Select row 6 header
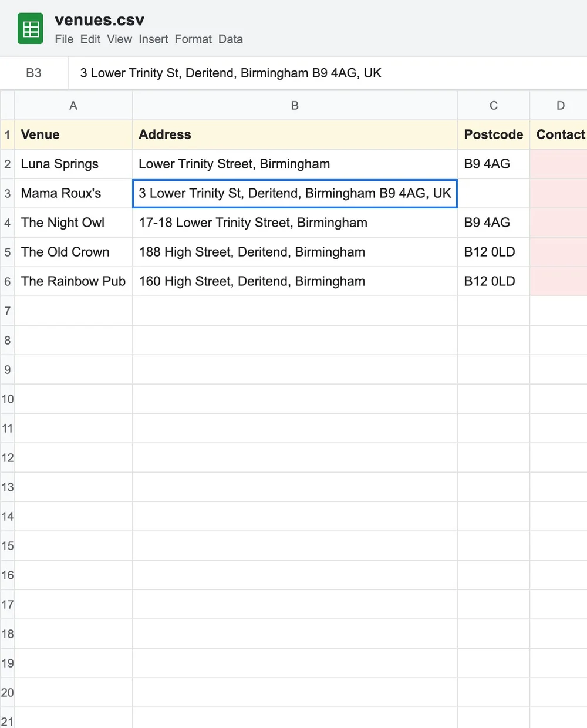Viewport: 587px width, 728px height. [x=7, y=282]
